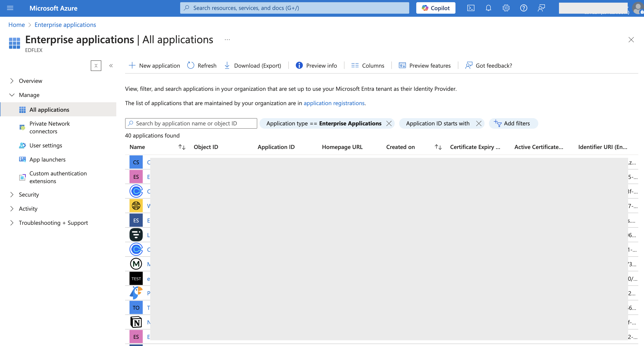Click the Refresh toolbar button
This screenshot has width=644, height=346.
(x=202, y=65)
